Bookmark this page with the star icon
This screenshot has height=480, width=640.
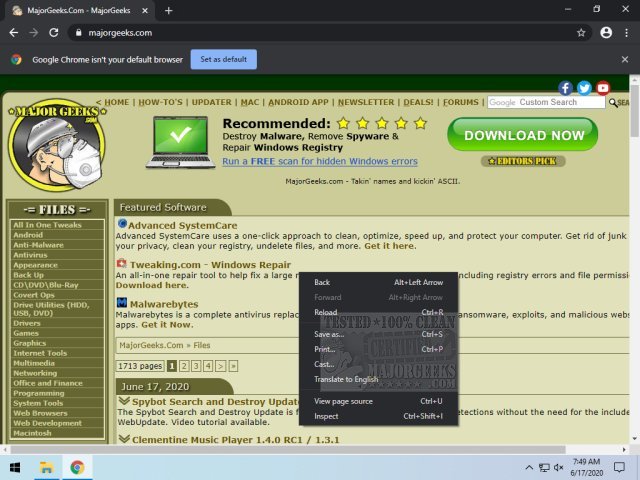581,32
